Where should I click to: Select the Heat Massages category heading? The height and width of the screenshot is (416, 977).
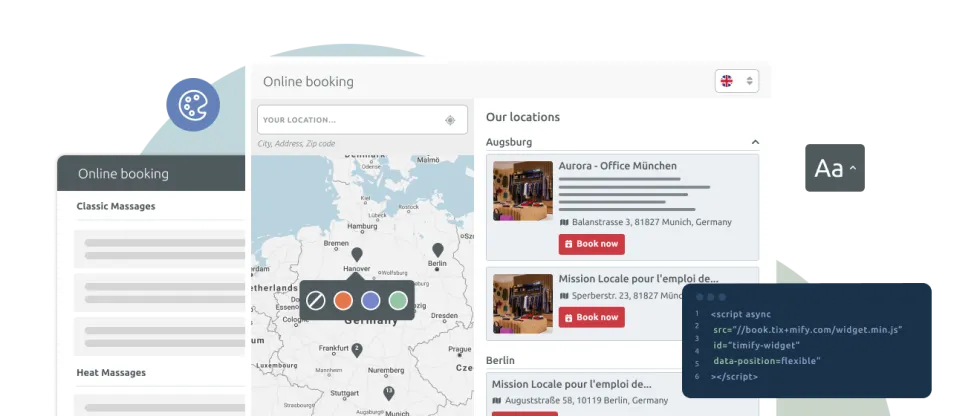pyautogui.click(x=111, y=372)
